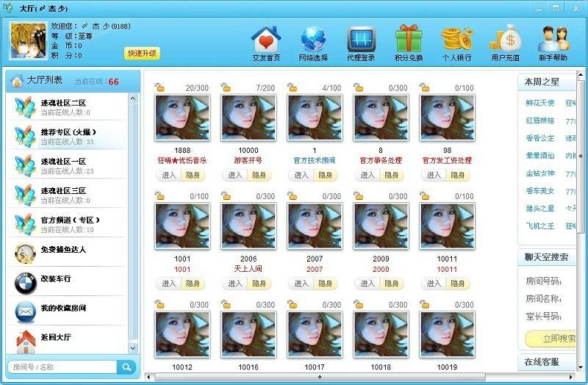588x385 pixels.
Task: Select 官方频道（专区） in hall list
Action: pyautogui.click(x=69, y=224)
